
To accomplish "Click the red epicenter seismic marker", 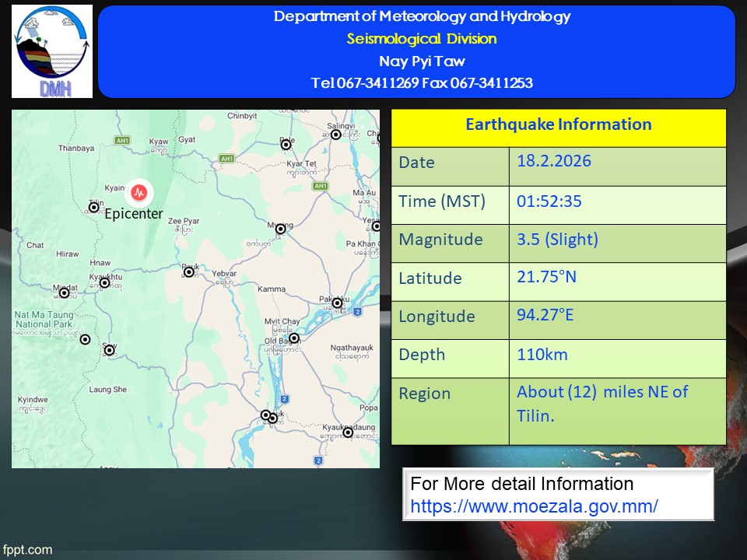I will click(139, 192).
